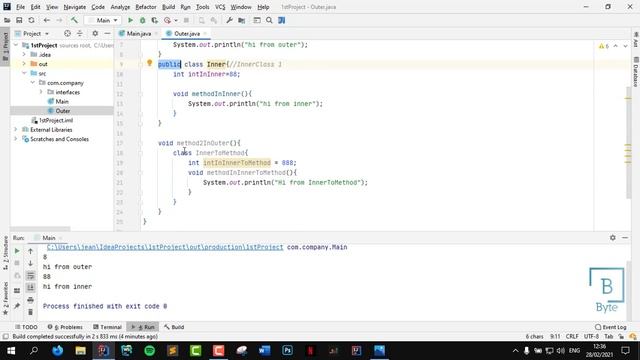
Task: Open the Terminal tool window
Action: coord(107,327)
